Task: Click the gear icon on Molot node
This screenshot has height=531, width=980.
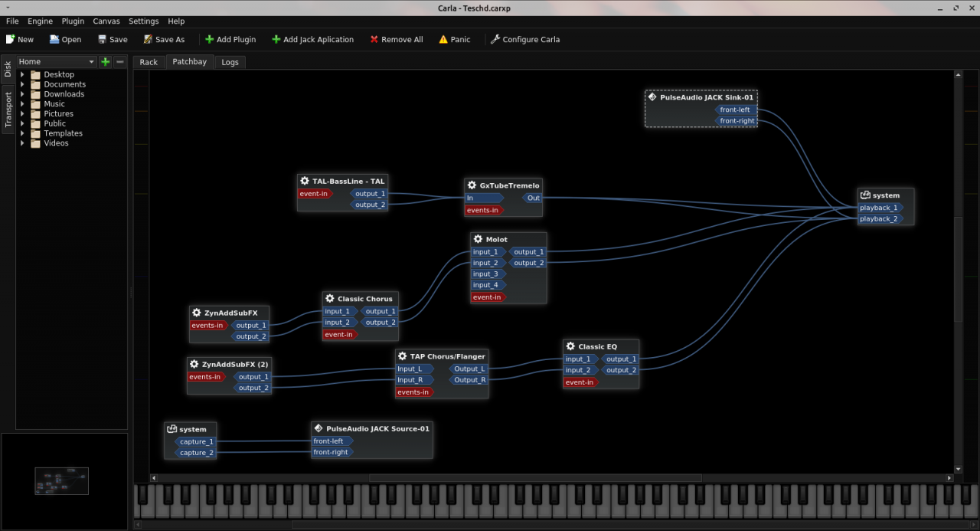Action: pyautogui.click(x=478, y=239)
